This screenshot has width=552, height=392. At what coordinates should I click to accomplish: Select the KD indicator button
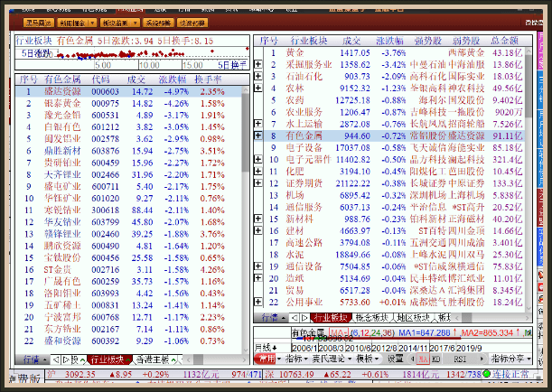coord(435,359)
